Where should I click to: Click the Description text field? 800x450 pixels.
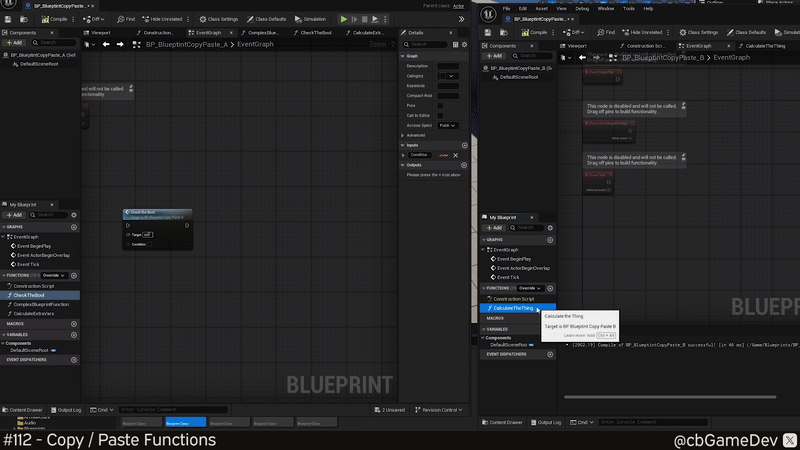click(448, 66)
